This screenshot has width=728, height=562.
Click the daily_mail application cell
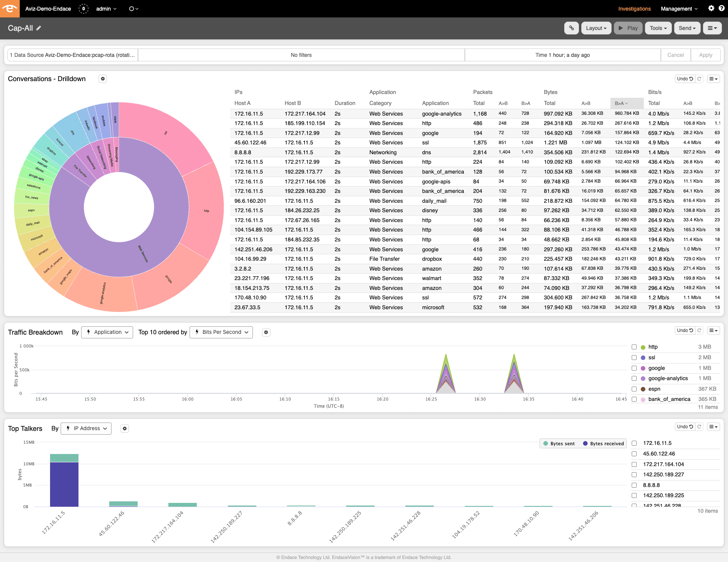(434, 201)
